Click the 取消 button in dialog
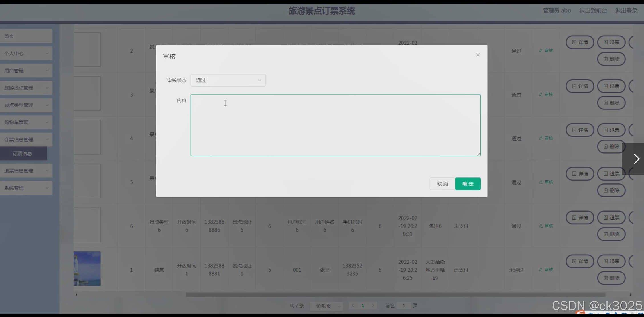Viewport: 644px width, 317px height. click(x=442, y=184)
